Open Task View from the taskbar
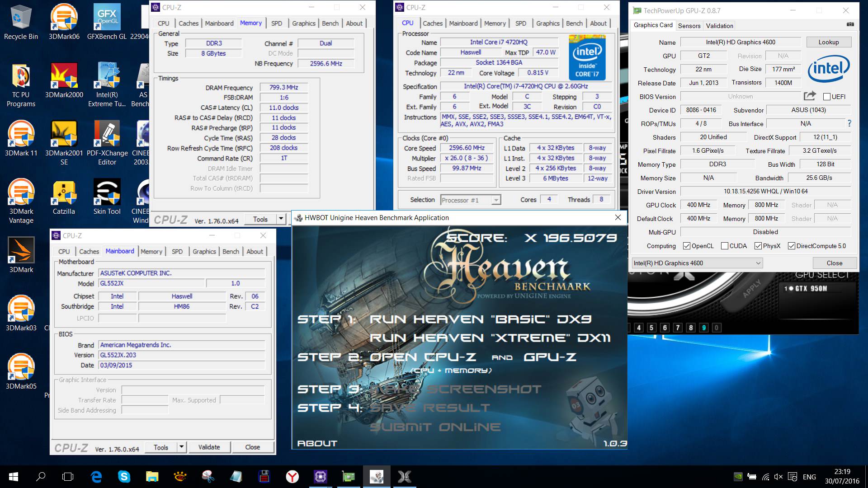The image size is (868, 488). [x=68, y=477]
